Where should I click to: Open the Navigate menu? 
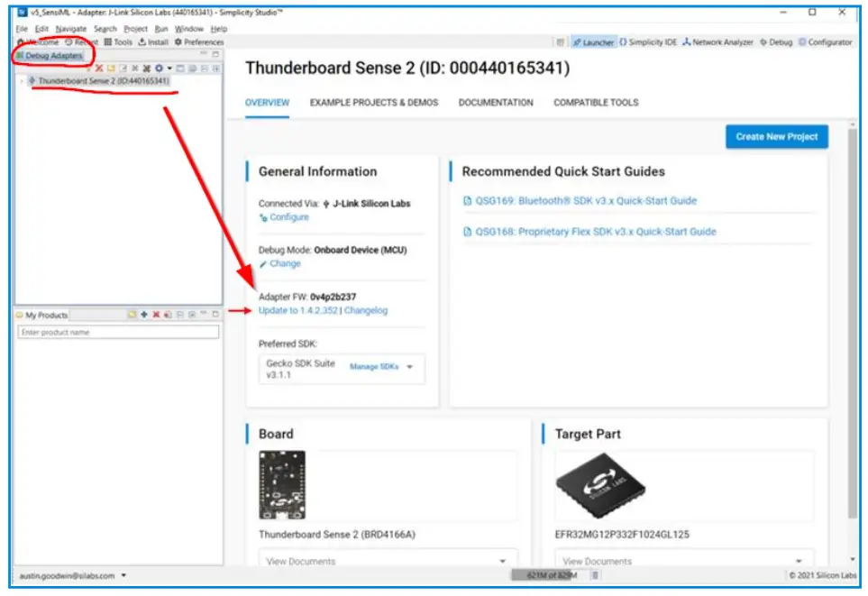(71, 29)
